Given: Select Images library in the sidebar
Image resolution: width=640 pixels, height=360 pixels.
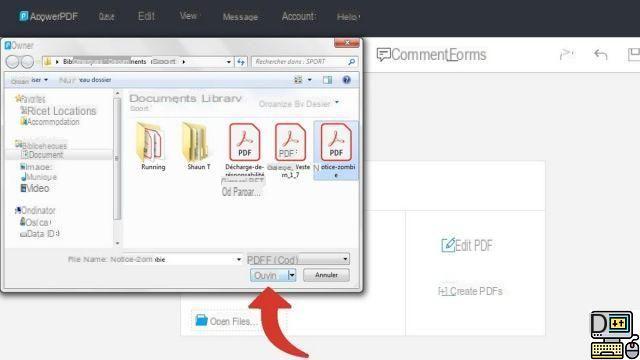Looking at the screenshot, I should point(36,167).
